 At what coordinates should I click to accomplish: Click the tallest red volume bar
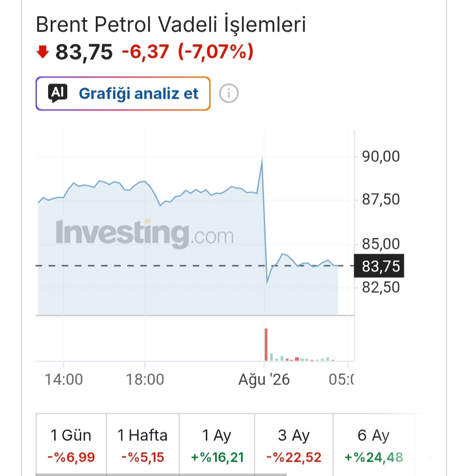266,345
